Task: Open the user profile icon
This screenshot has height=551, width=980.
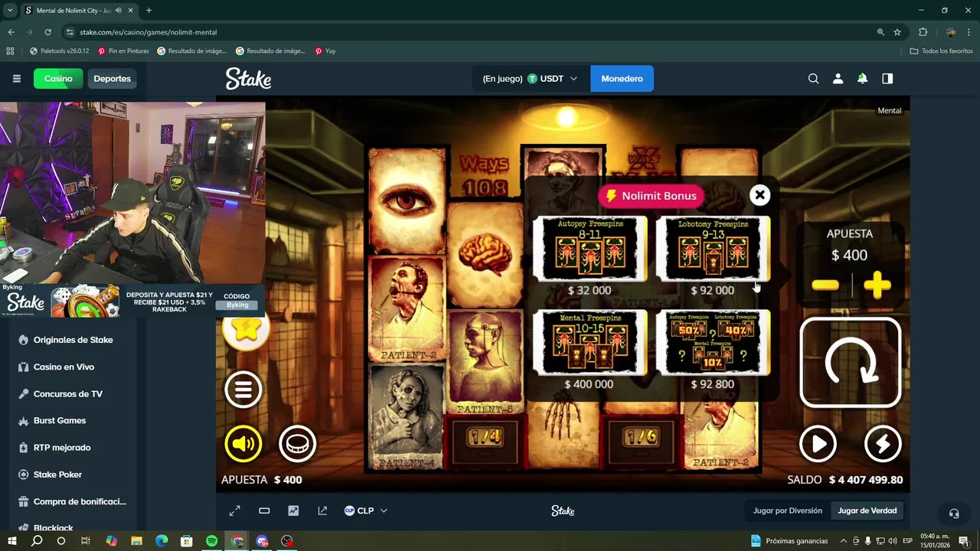Action: 838,79
